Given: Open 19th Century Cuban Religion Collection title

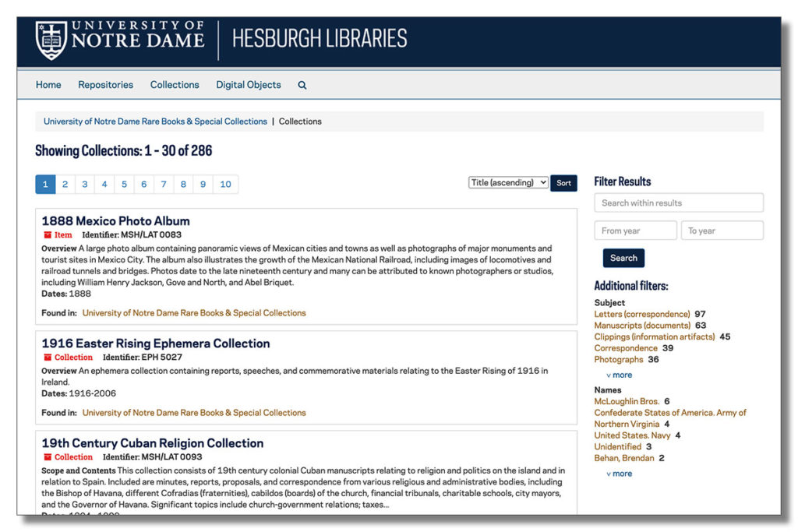Looking at the screenshot, I should (x=153, y=443).
